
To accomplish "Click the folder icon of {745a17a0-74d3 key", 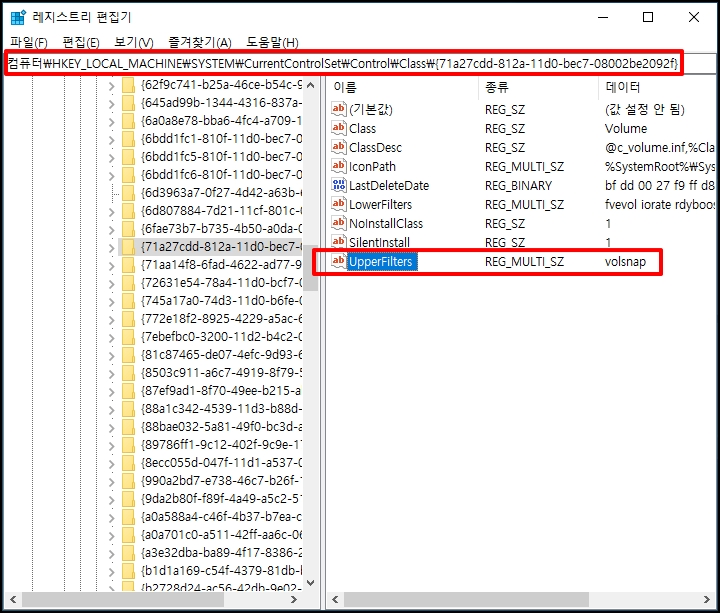I will pyautogui.click(x=129, y=301).
